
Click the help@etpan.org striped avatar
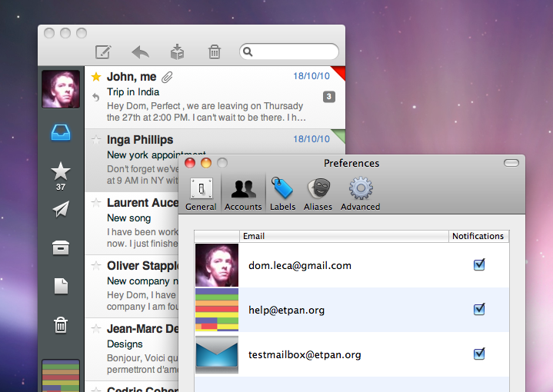point(217,310)
